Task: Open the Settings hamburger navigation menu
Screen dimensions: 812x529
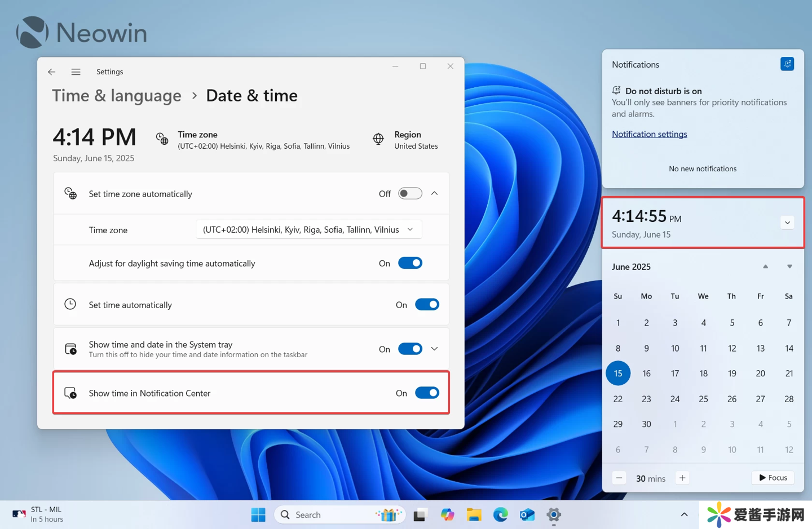Action: [x=76, y=72]
